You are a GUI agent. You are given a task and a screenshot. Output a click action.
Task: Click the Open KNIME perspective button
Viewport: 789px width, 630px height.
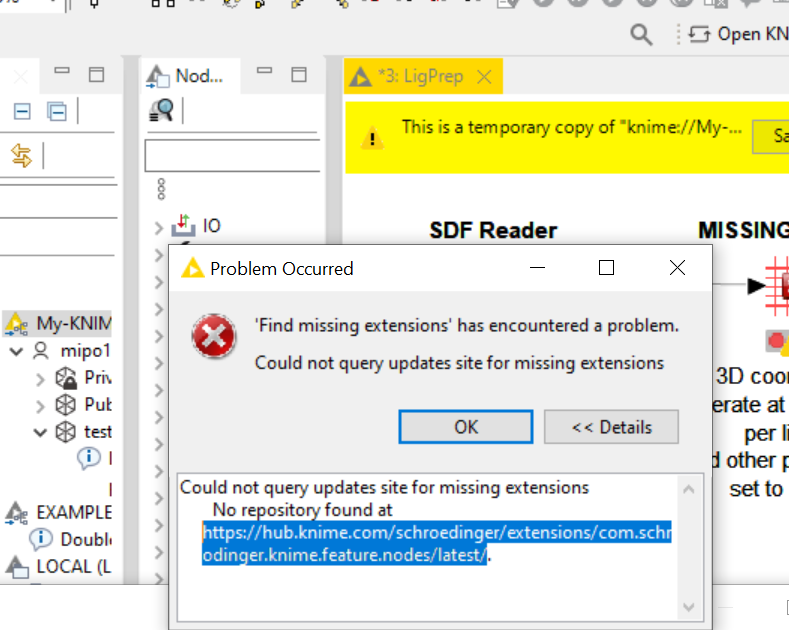(x=738, y=34)
